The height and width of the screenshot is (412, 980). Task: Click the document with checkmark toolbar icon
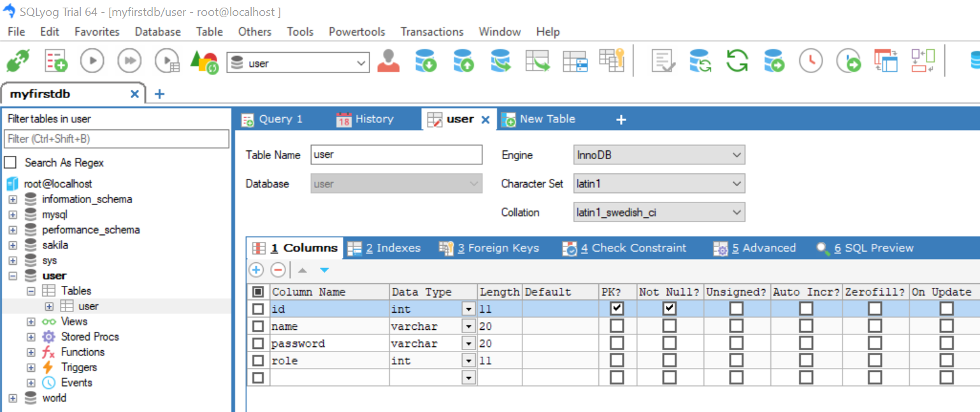[x=663, y=61]
